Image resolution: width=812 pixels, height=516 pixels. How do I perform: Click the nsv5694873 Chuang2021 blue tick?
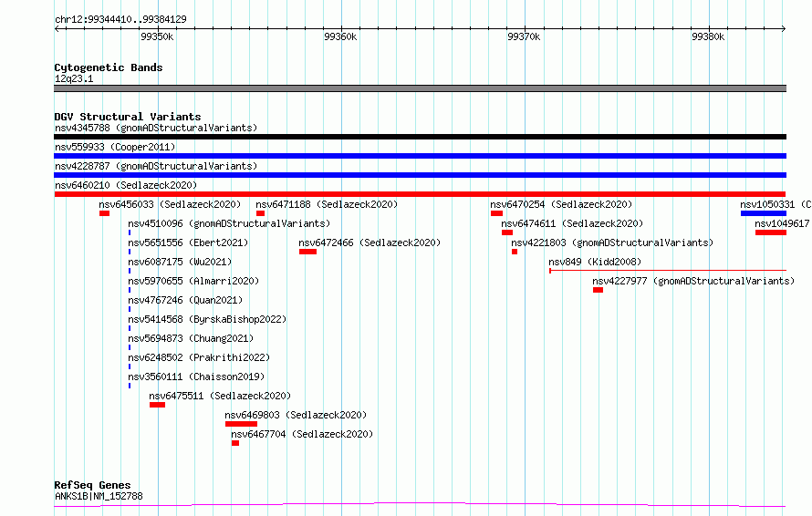point(130,347)
